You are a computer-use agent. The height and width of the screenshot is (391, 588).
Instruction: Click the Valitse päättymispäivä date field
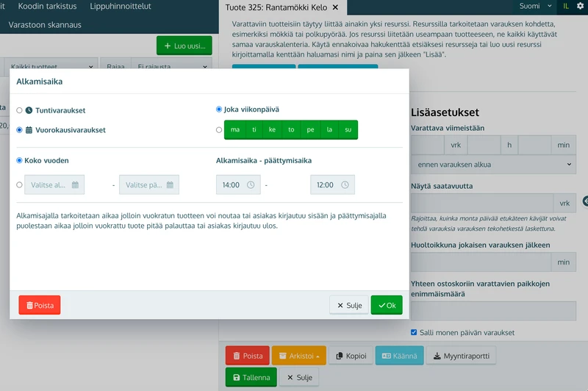(149, 184)
